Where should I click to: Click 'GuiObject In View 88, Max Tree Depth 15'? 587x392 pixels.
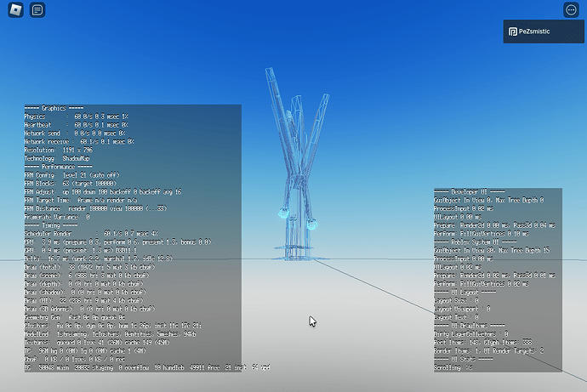coord(492,250)
